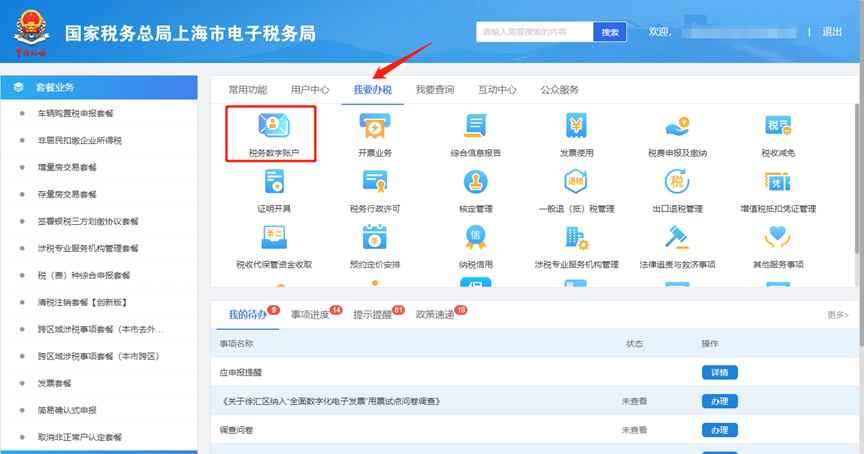The image size is (864, 454).
Task: Switch to 互动中心 tab
Action: (497, 90)
